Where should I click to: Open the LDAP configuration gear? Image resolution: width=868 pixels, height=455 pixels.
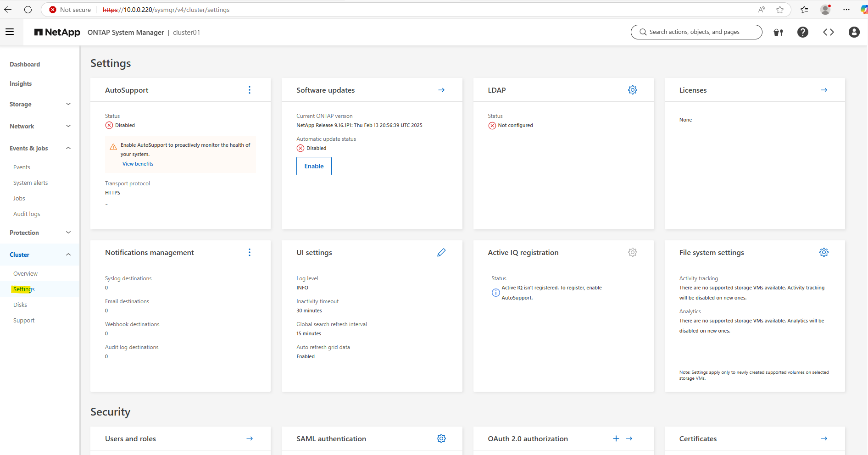(633, 90)
